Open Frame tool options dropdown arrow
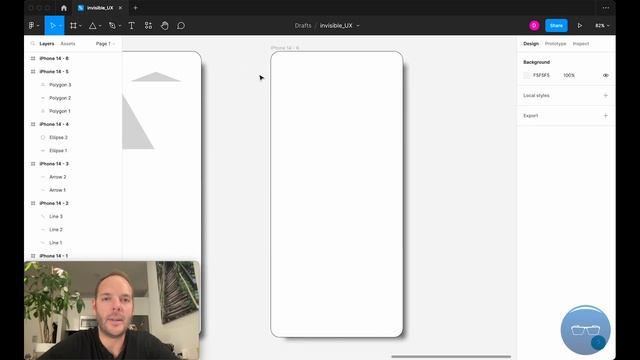640x360 pixels. coord(80,26)
